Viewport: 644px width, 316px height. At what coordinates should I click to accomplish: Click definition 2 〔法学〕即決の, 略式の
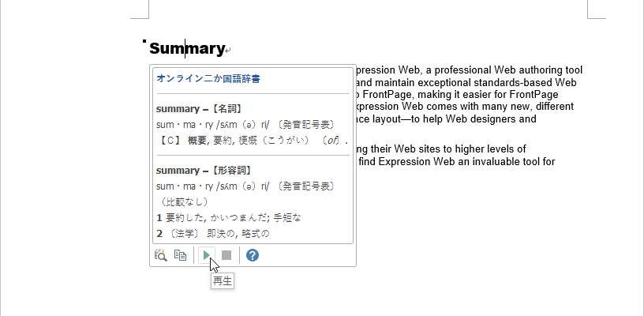tap(213, 234)
